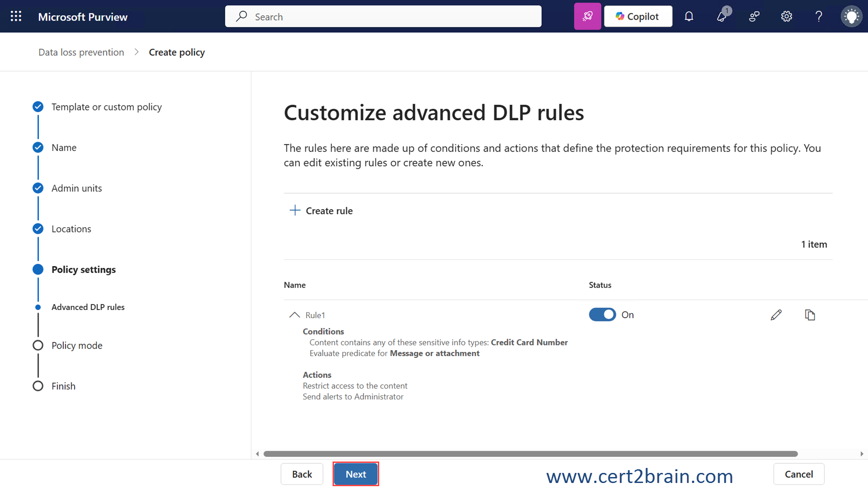Open the Settings gear

point(786,16)
